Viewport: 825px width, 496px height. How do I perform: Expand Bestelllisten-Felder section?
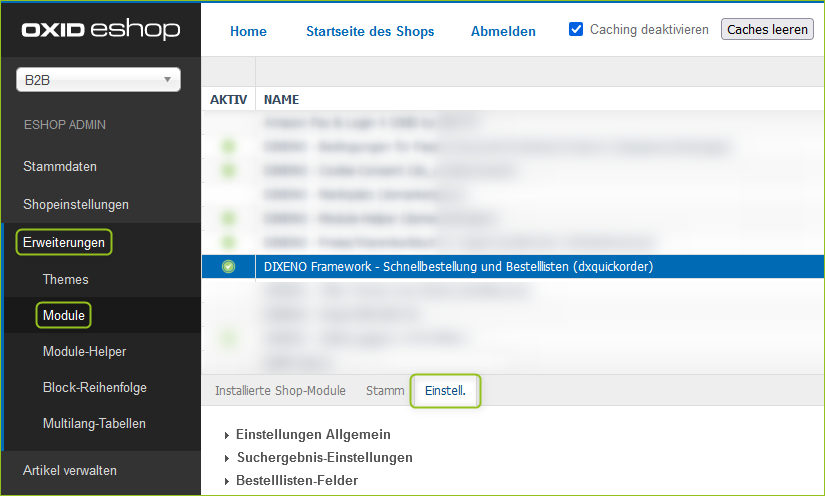(x=291, y=481)
